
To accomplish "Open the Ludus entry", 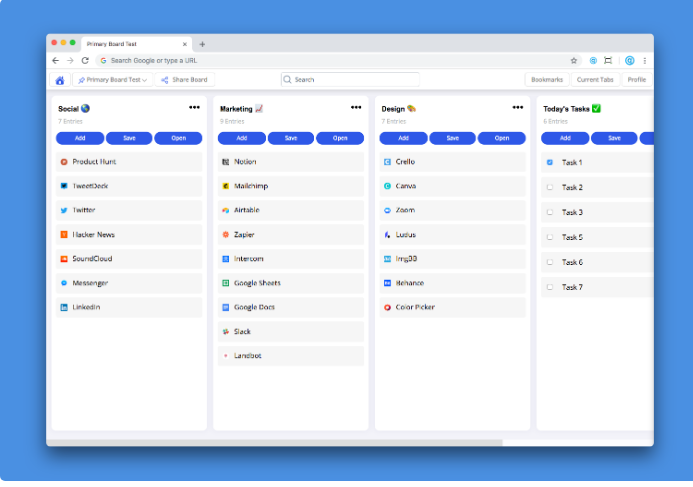I will click(453, 235).
